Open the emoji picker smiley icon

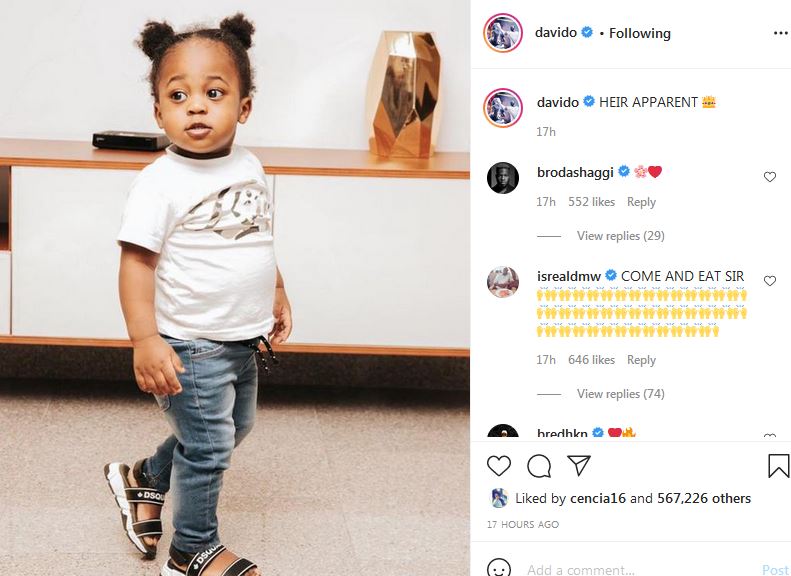498,568
